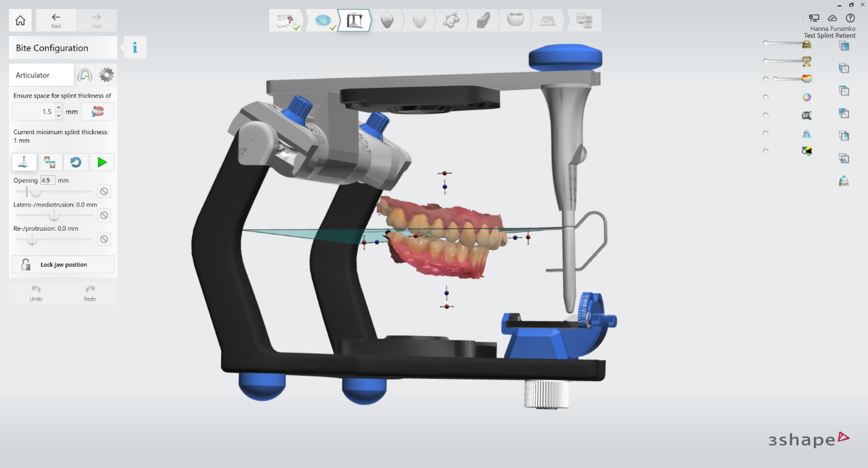Toggle the radio button for the heat-map model
Viewport: 868px width, 468px height.
[766, 79]
